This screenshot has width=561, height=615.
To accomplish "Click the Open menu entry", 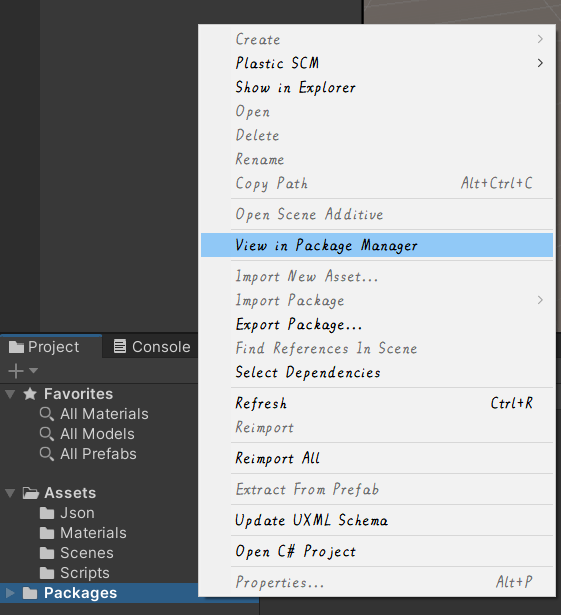I will [377, 111].
